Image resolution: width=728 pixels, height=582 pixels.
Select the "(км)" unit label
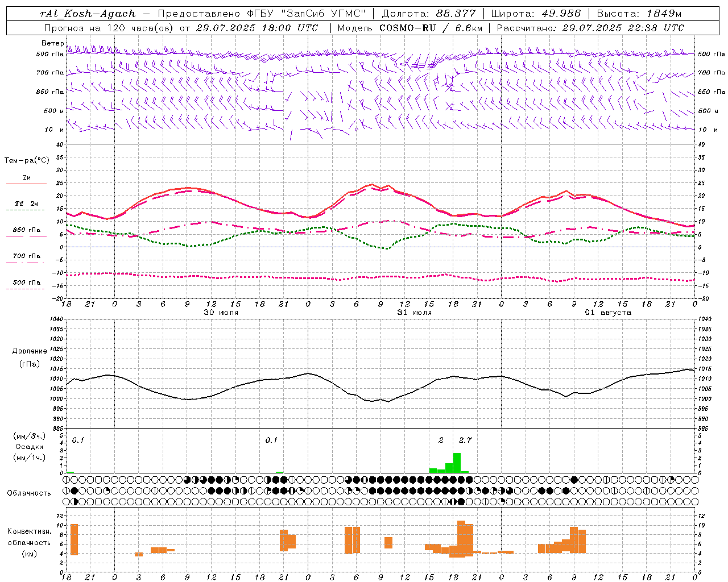30,554
